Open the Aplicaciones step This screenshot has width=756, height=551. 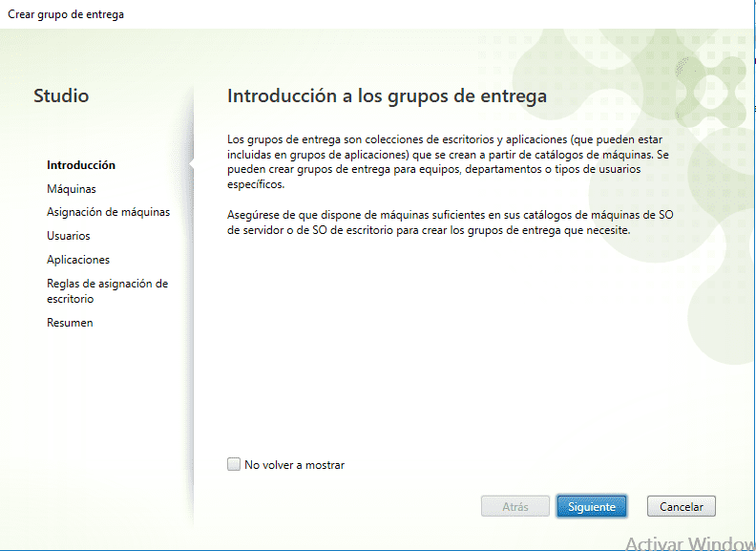pyautogui.click(x=78, y=260)
